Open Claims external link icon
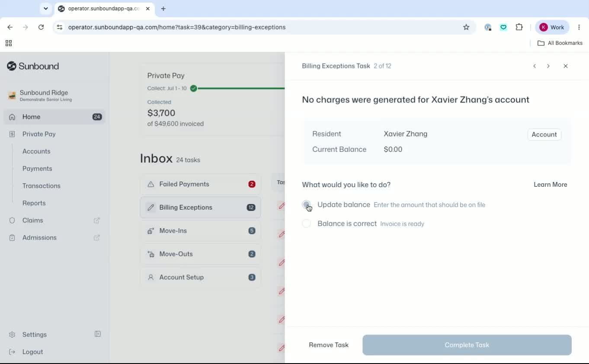Screen dimensions: 589x364 [x=97, y=220]
